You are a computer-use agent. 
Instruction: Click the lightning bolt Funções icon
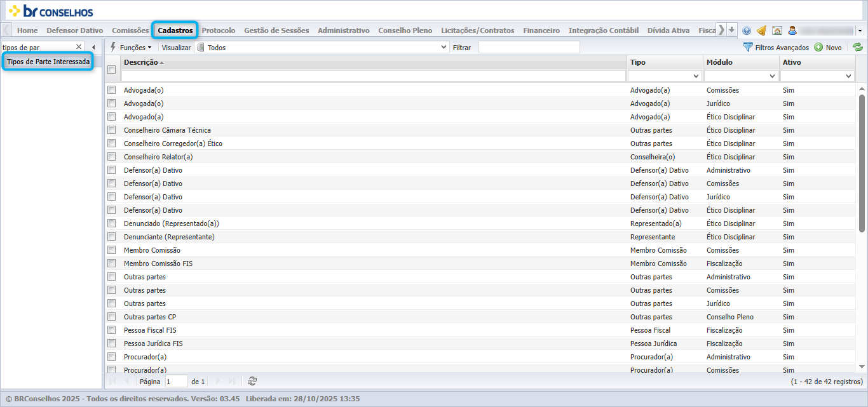coord(113,47)
